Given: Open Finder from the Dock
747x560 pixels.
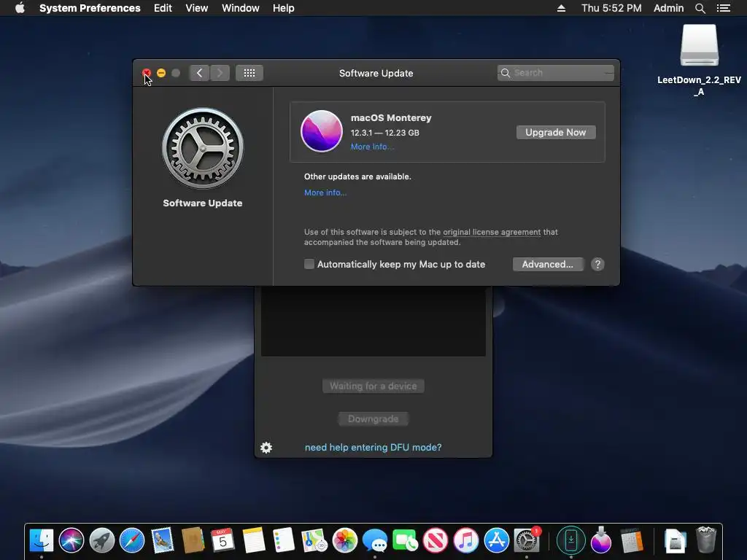Looking at the screenshot, I should (x=42, y=540).
